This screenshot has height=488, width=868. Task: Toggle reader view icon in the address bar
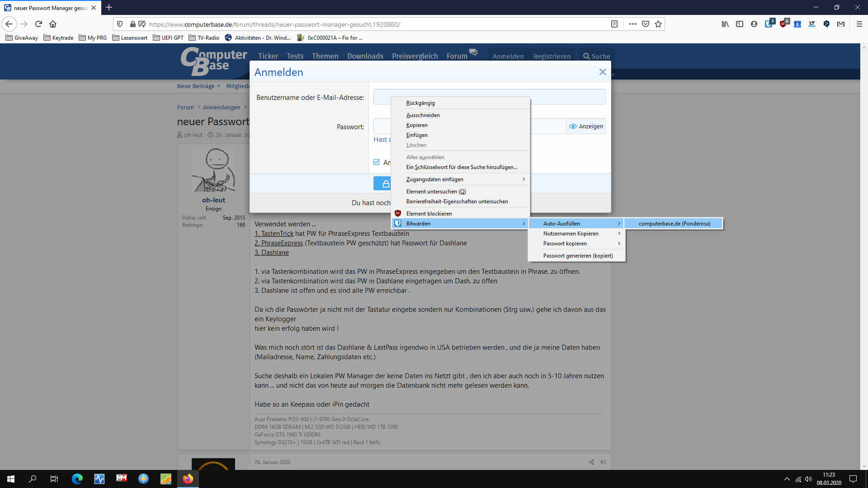[614, 24]
